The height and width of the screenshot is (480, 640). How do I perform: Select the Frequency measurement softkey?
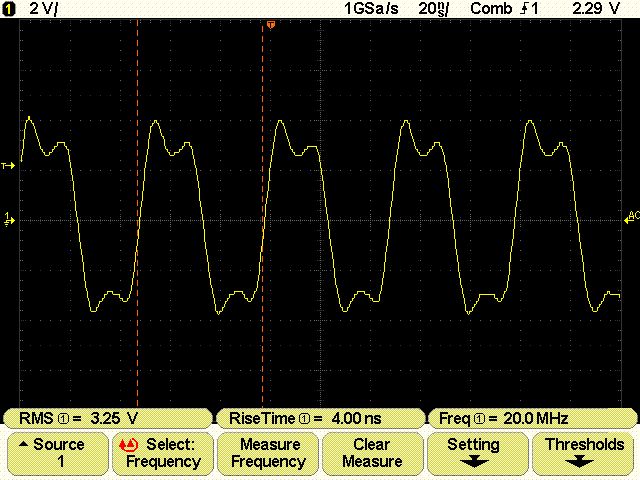coord(162,453)
